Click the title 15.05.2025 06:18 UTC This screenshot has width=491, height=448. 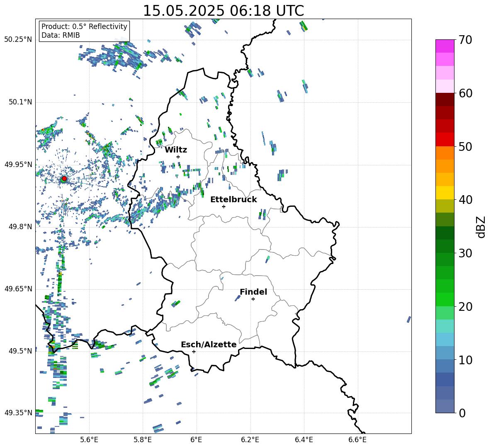pos(224,11)
